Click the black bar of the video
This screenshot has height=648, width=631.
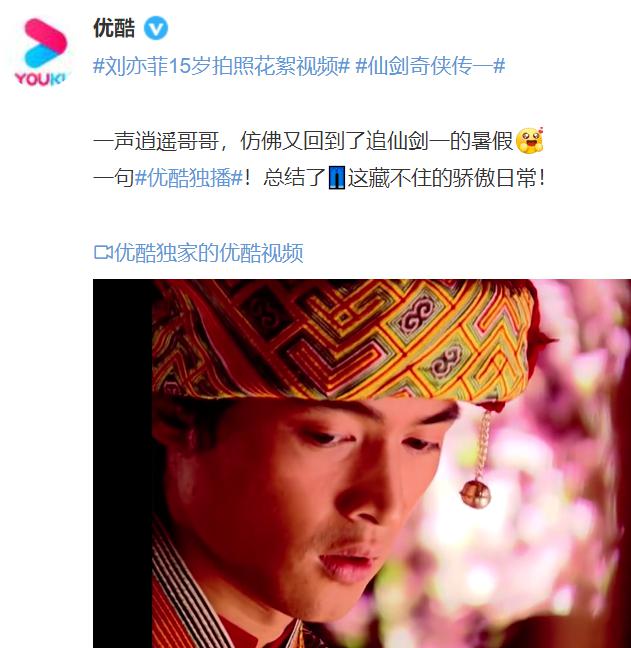122,463
